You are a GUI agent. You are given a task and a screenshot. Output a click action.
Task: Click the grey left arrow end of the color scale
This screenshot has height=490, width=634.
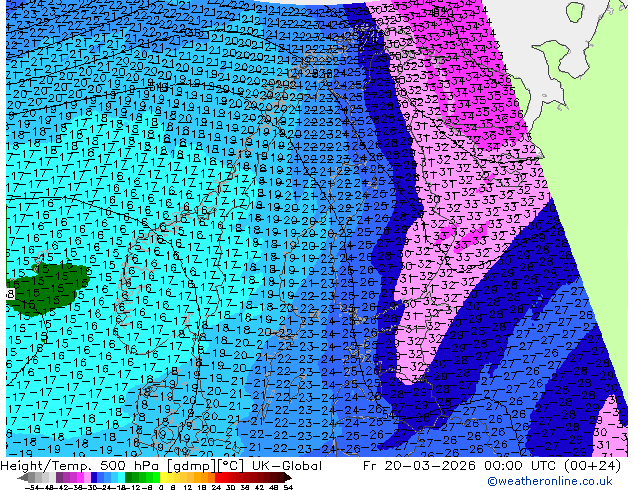22,477
